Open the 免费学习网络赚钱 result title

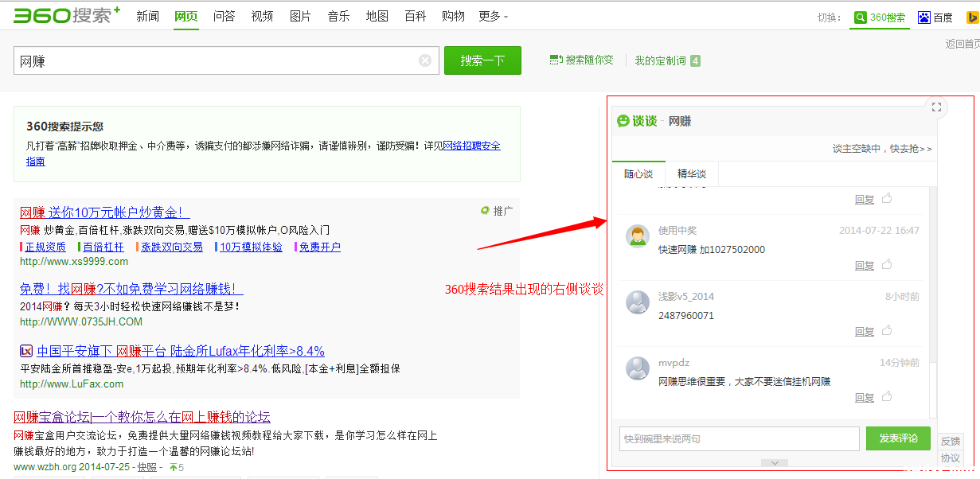click(131, 289)
